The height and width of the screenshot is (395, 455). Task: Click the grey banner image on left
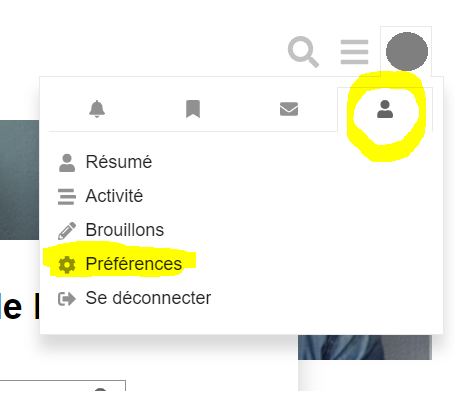pyautogui.click(x=19, y=180)
